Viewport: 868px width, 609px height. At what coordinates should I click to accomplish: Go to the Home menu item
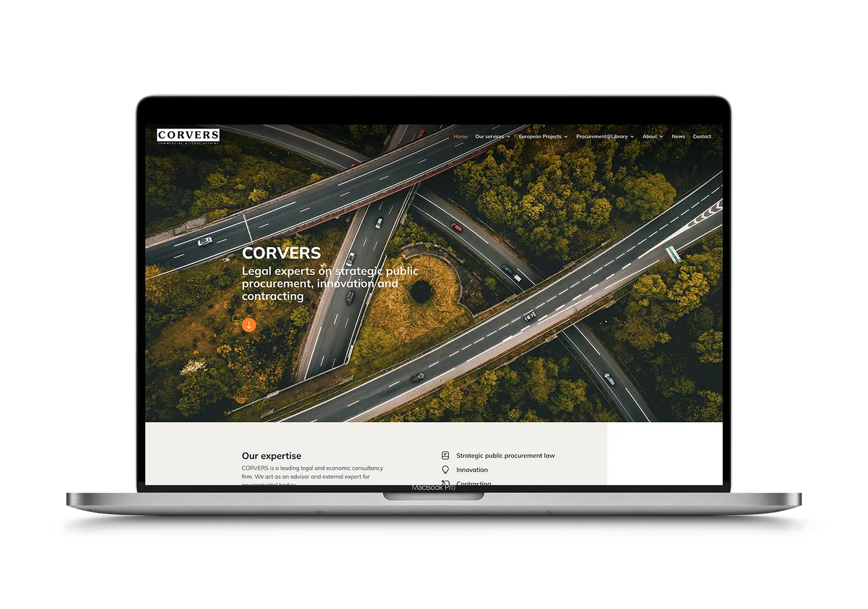point(461,137)
